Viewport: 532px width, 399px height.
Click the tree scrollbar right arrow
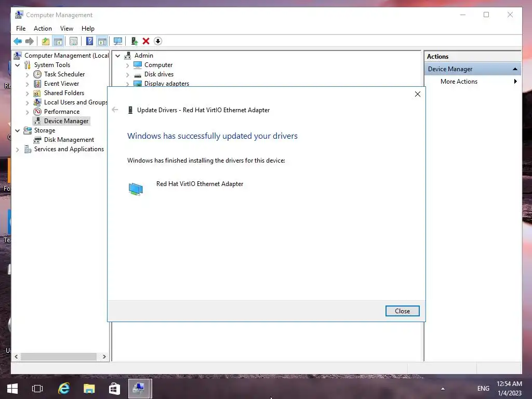104,356
